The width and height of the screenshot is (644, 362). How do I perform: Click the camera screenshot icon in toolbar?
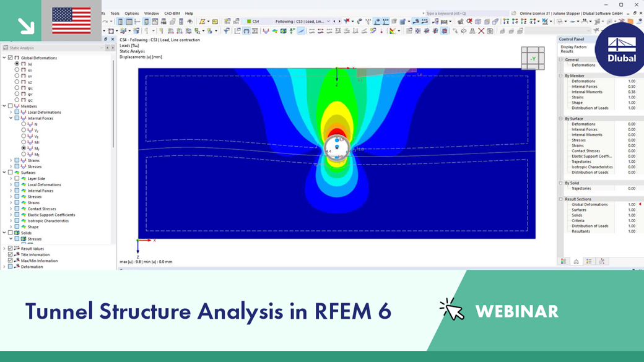tap(490, 31)
